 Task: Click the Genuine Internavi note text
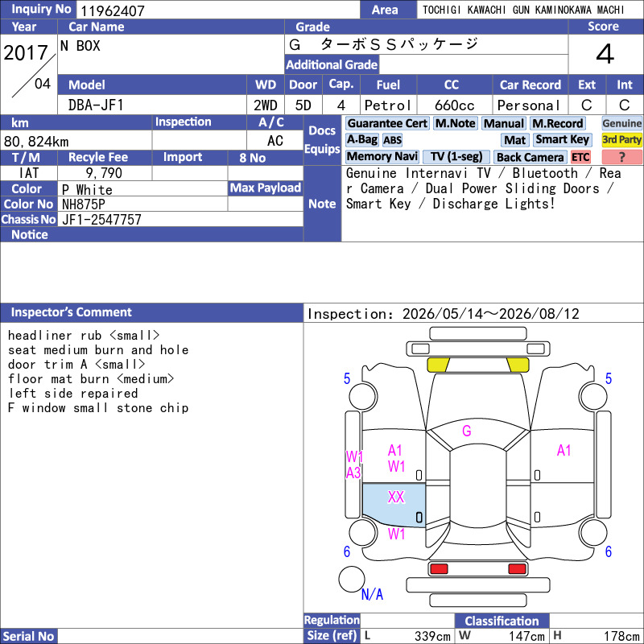(484, 188)
